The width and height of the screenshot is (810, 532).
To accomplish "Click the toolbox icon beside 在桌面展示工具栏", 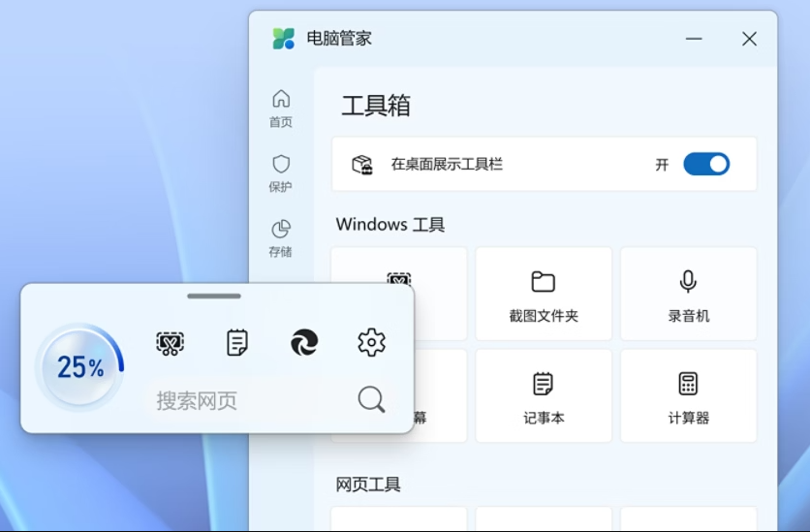I will [362, 165].
